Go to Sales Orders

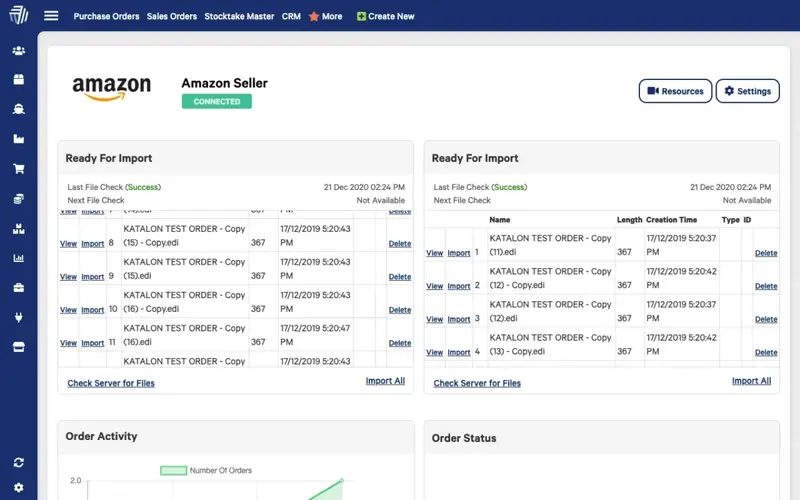click(171, 16)
